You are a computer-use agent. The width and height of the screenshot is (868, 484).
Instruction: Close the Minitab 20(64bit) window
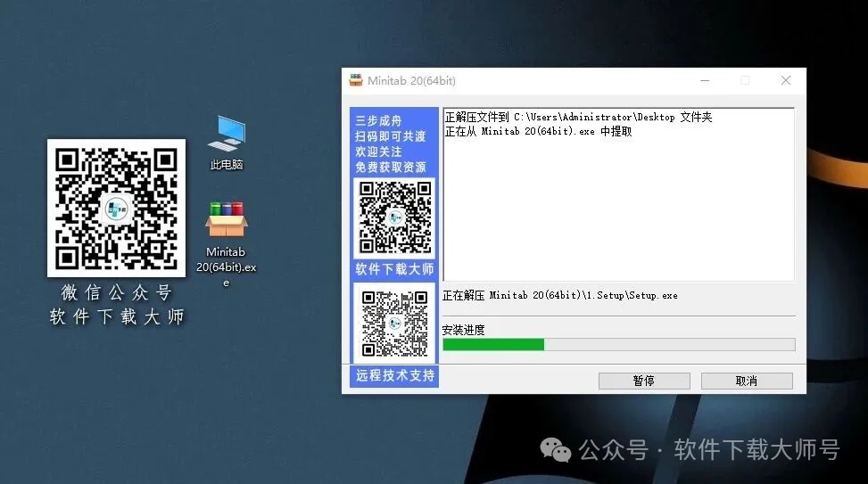coord(786,81)
